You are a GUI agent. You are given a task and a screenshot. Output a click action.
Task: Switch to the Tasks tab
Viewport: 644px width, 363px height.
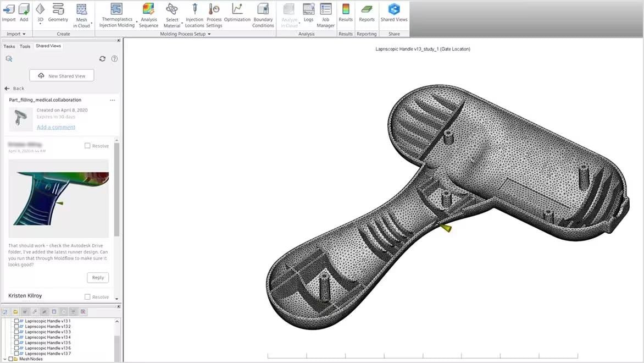pos(10,46)
